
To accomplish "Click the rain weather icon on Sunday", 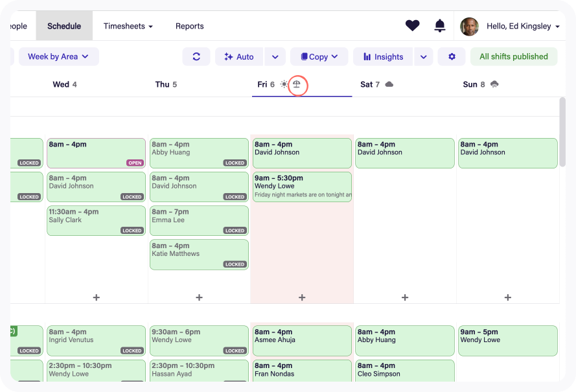I will 494,85.
